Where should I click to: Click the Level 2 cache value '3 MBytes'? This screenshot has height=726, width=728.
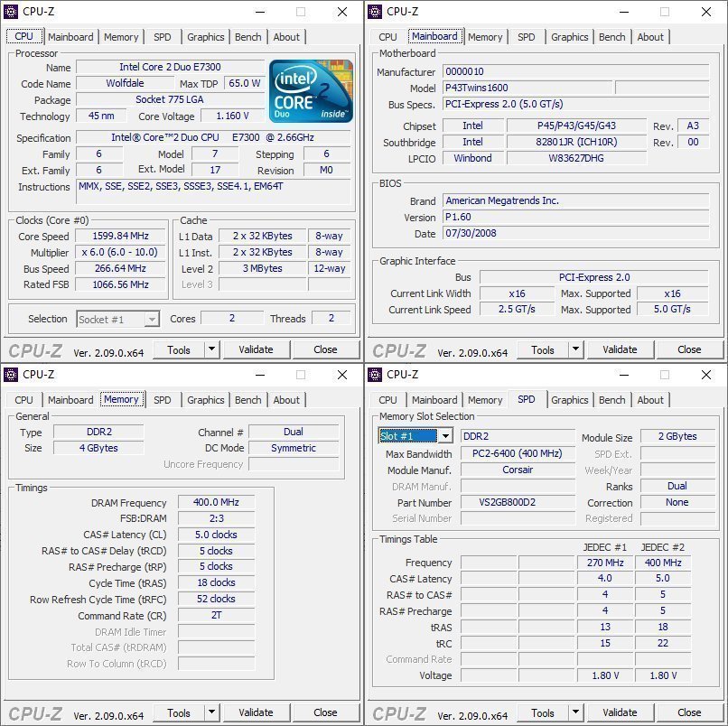point(262,268)
